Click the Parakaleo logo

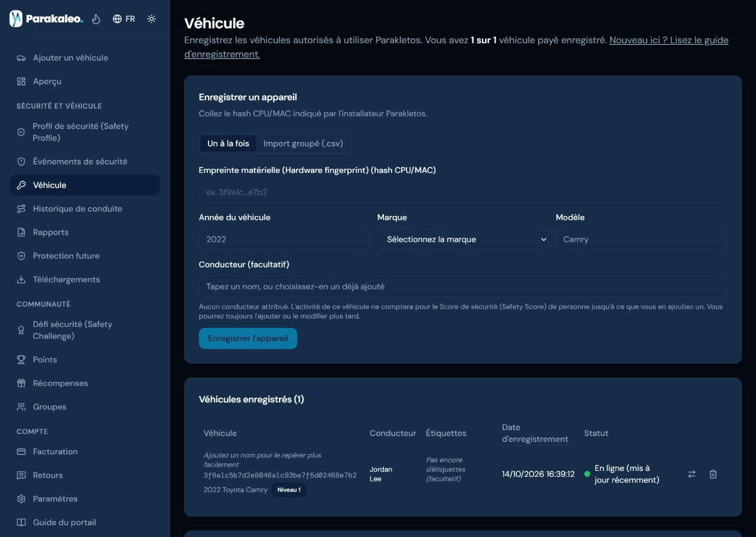point(47,19)
